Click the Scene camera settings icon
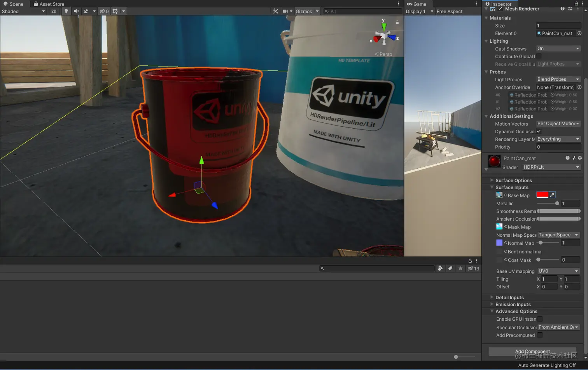 coord(285,11)
